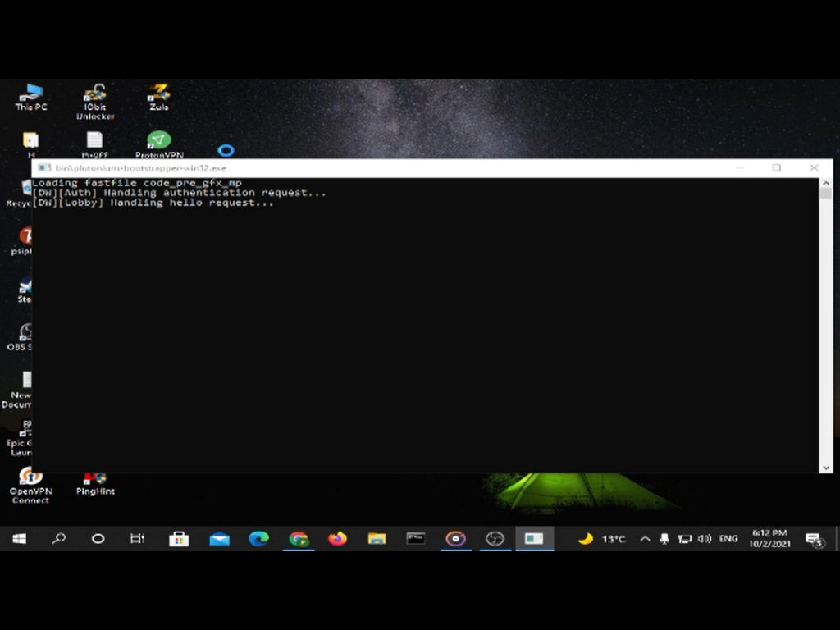This screenshot has width=840, height=630.
Task: Launch Microsoft Edge from the taskbar
Action: pyautogui.click(x=258, y=539)
